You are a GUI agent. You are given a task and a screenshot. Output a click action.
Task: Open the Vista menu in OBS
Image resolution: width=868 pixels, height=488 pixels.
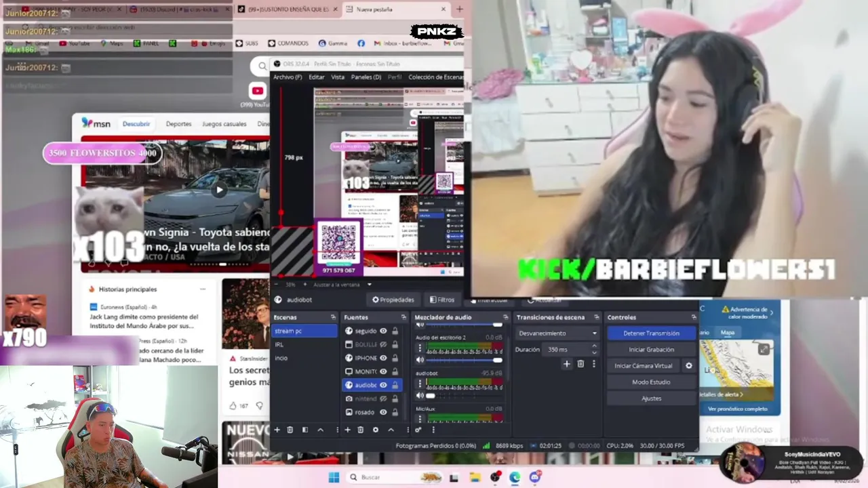coord(338,77)
